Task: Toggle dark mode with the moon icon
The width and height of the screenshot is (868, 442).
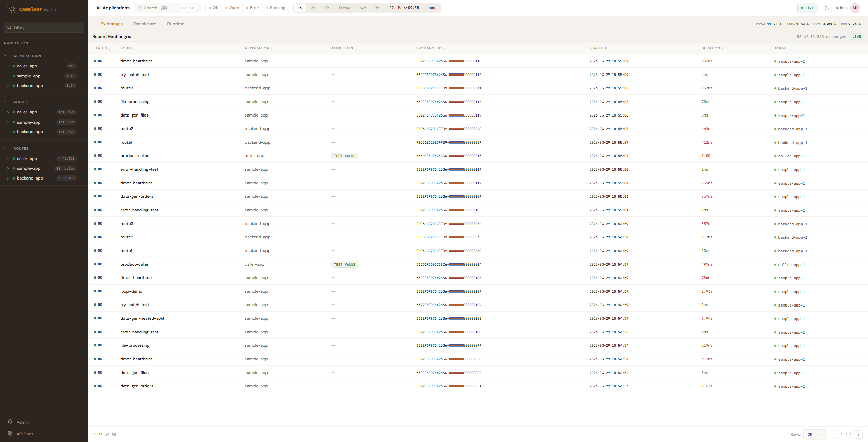Action: tap(827, 8)
